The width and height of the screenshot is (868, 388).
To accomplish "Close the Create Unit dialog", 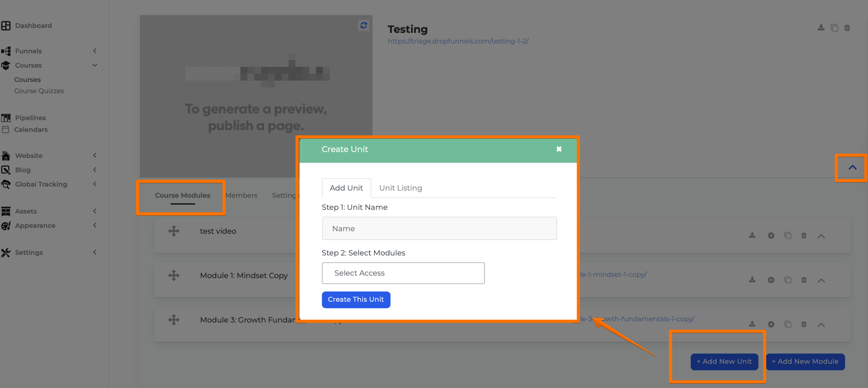I will pos(559,149).
